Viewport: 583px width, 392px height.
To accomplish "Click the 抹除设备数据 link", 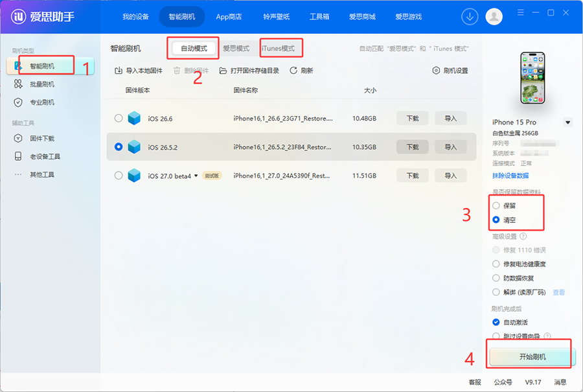I will tap(510, 176).
